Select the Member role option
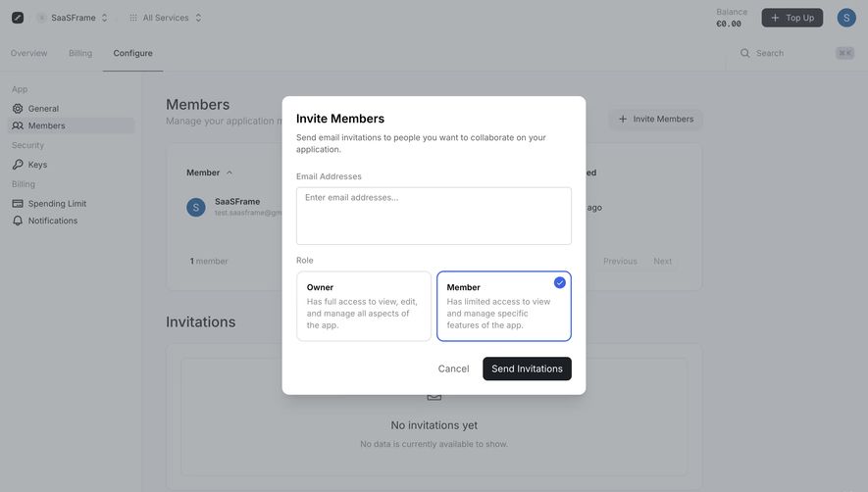Viewport: 868px width, 492px height. 504,306
